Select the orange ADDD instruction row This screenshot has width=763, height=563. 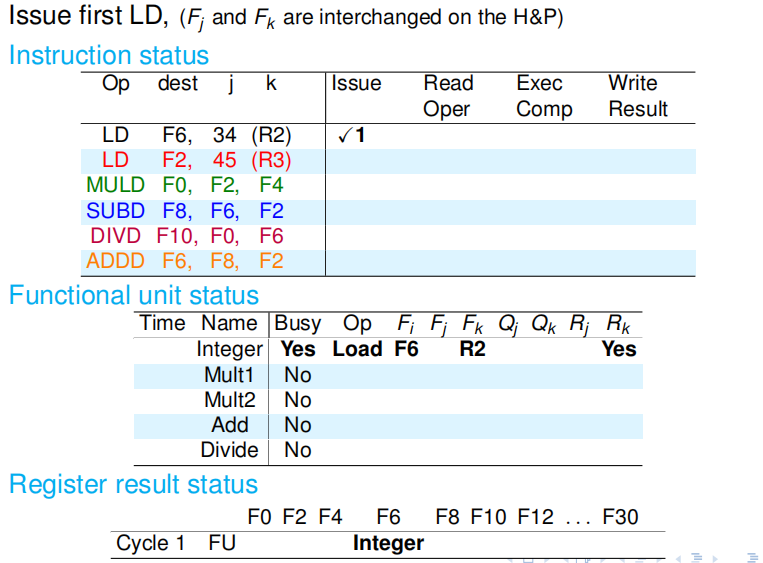click(185, 261)
